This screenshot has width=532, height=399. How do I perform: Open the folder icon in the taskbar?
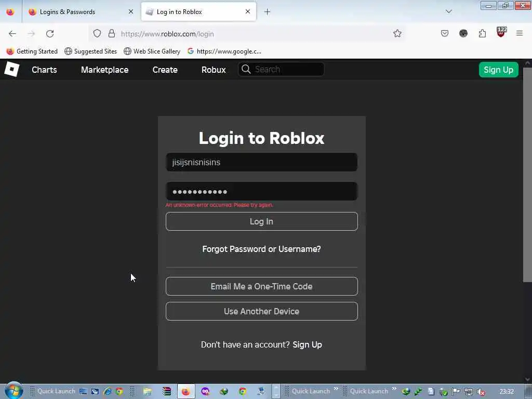[147, 391]
